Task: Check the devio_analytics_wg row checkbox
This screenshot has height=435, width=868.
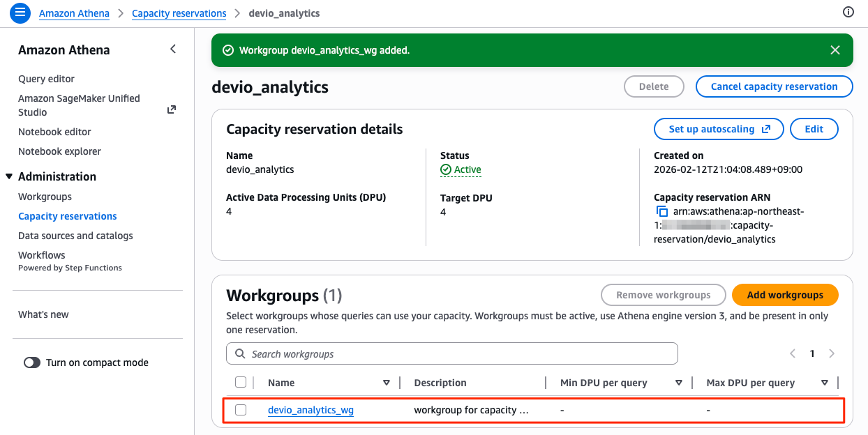Action: (x=241, y=410)
